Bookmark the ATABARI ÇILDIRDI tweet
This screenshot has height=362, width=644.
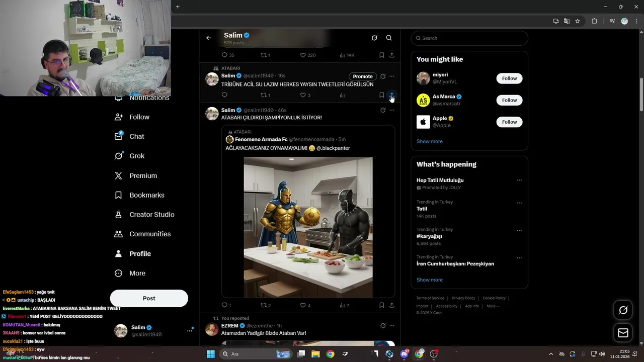pyautogui.click(x=382, y=305)
